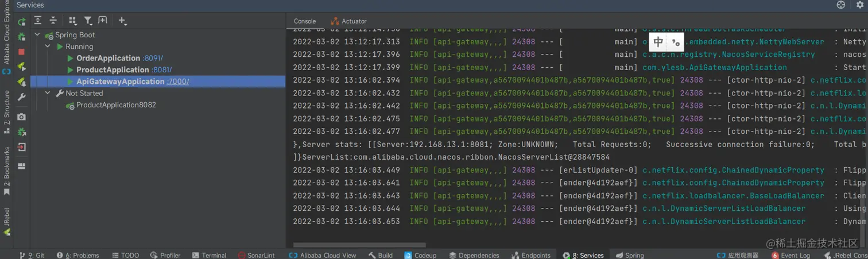The image size is (868, 259).
Task: Switch to the Actuator tab
Action: pyautogui.click(x=348, y=21)
